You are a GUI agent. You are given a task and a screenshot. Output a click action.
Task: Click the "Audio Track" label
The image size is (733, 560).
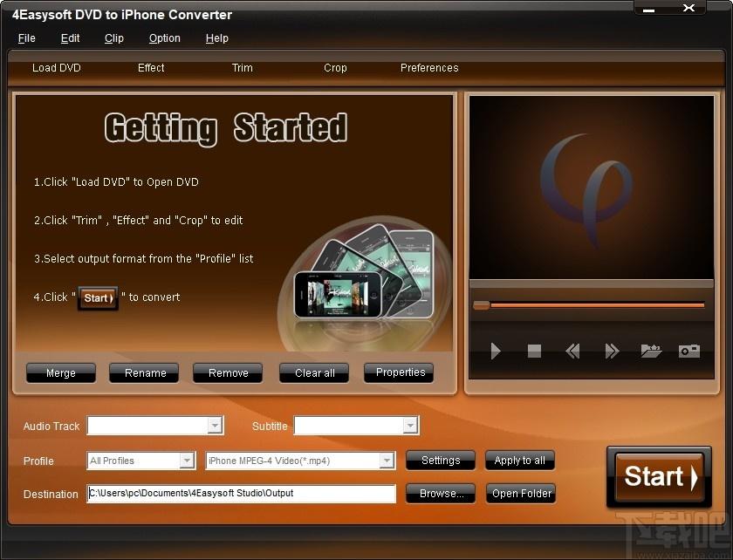tap(51, 427)
